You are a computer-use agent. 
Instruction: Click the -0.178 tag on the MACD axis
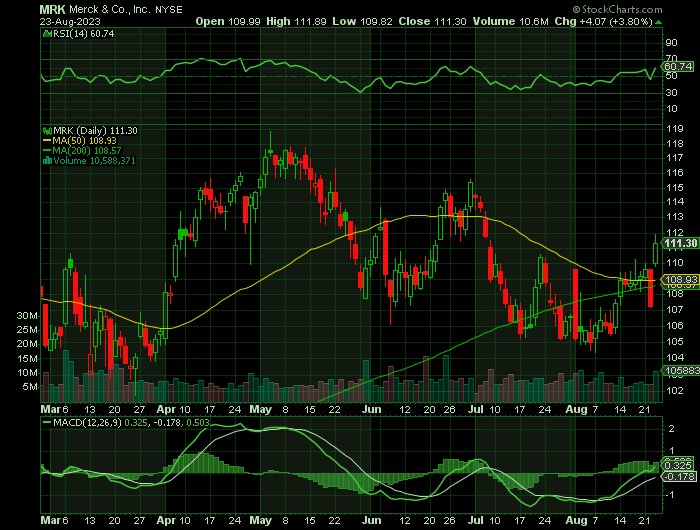pos(680,477)
